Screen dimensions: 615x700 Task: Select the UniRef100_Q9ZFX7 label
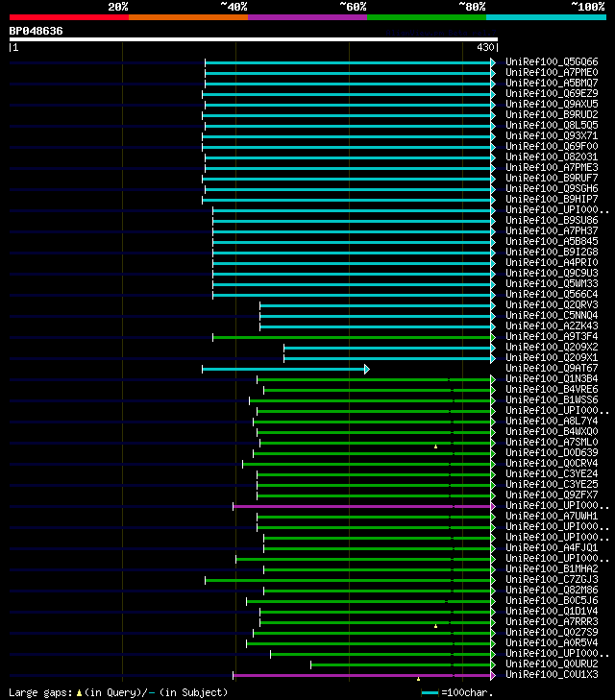[552, 495]
